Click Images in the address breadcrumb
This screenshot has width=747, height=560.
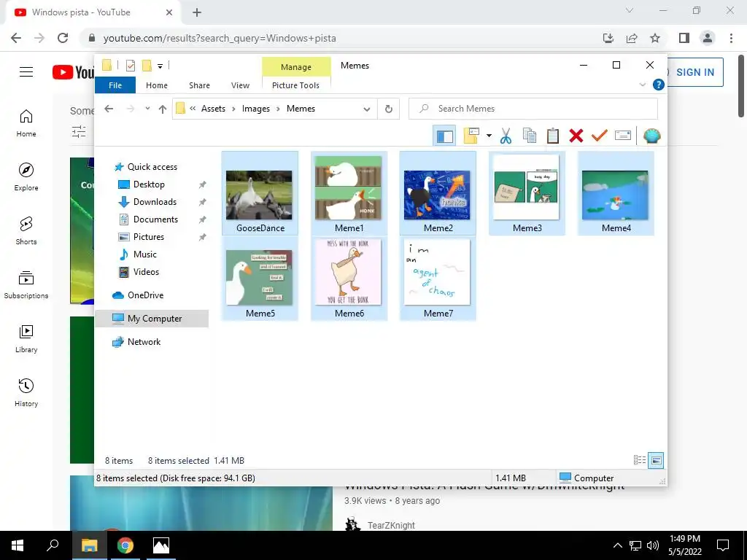tap(256, 109)
